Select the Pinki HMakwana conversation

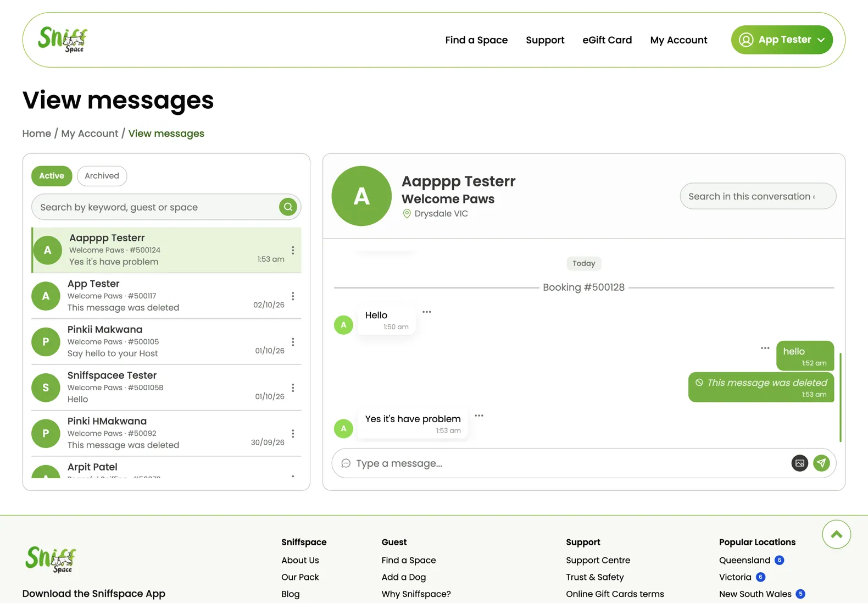point(166,434)
